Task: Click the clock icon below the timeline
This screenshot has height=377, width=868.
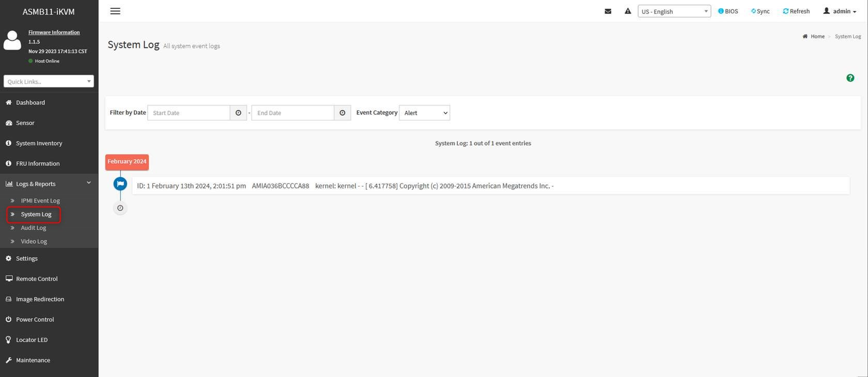Action: (120, 208)
